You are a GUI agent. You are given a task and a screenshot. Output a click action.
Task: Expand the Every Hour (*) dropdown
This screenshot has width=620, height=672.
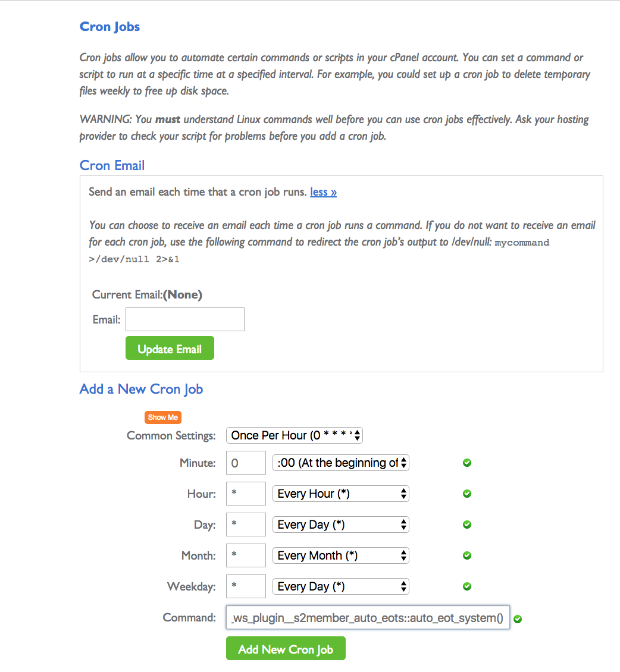click(341, 494)
